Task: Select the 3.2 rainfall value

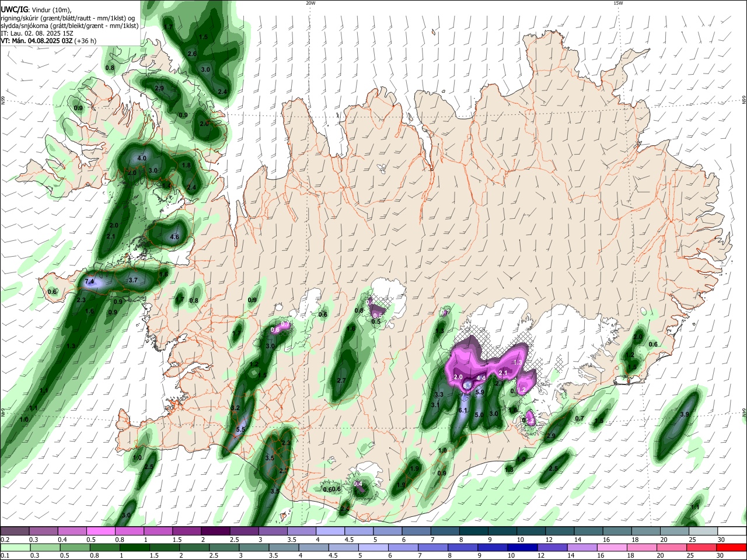Action: coord(236,408)
